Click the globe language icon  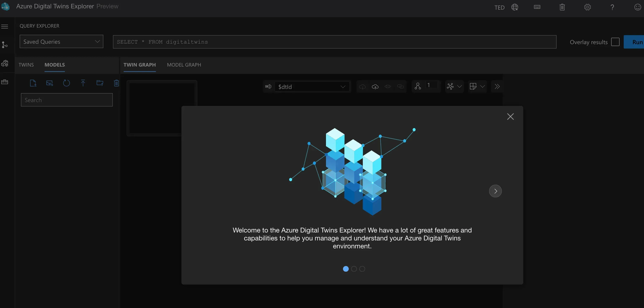514,7
